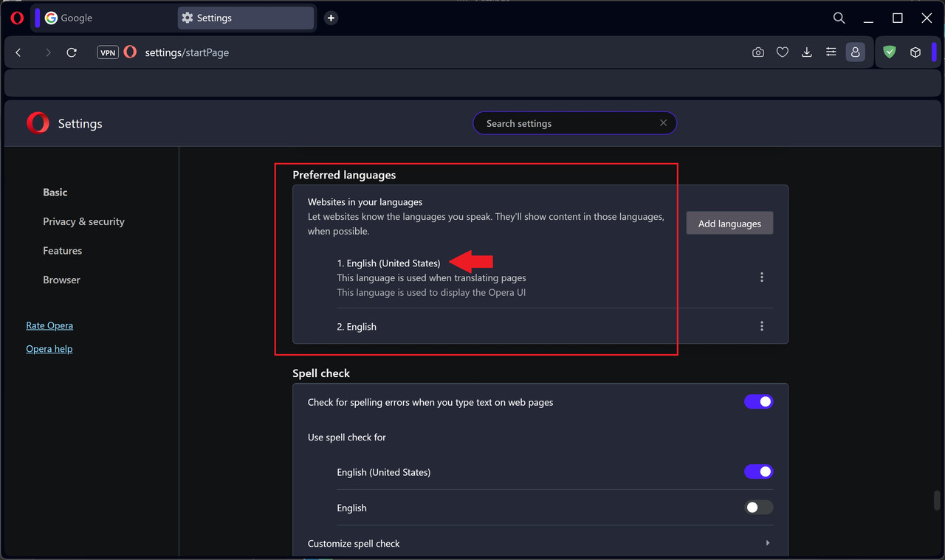Click the "Preferred languages" section heading
945x560 pixels.
[x=344, y=175]
